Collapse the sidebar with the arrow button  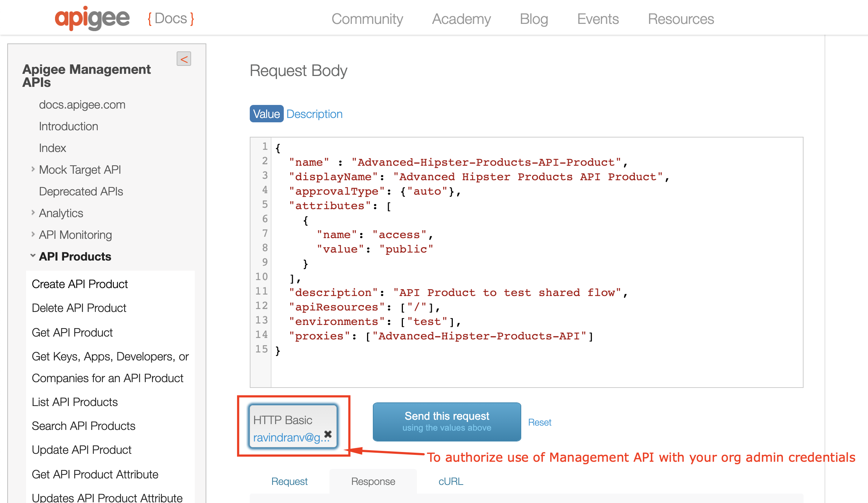[x=184, y=59]
